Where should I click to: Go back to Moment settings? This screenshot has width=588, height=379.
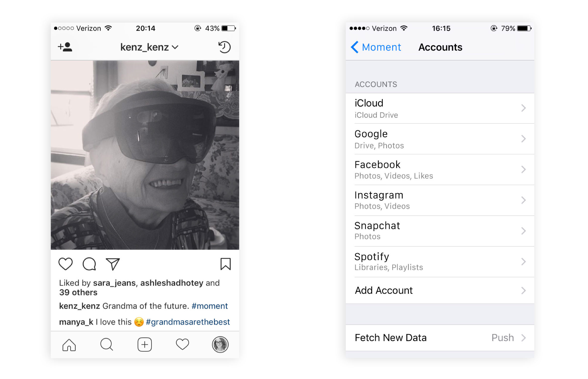(376, 47)
